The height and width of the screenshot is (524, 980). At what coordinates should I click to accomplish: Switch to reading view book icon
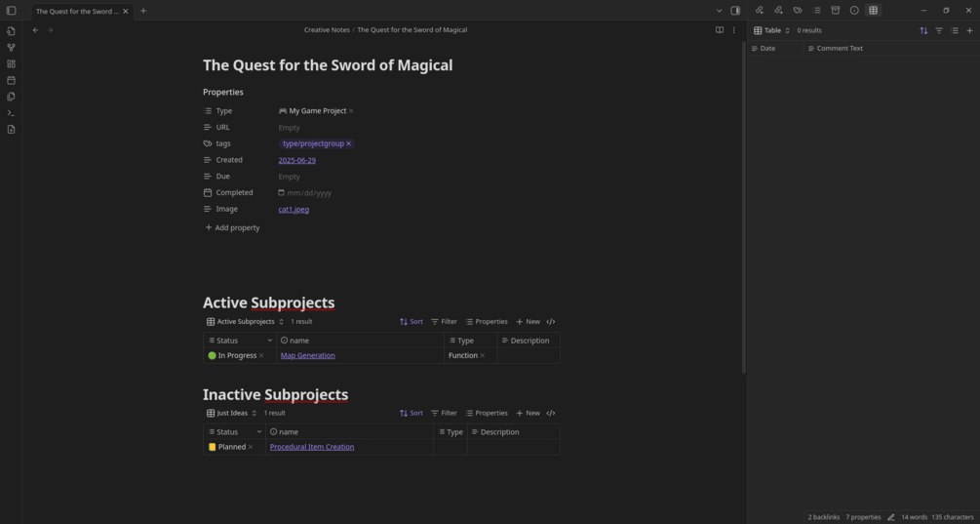720,30
